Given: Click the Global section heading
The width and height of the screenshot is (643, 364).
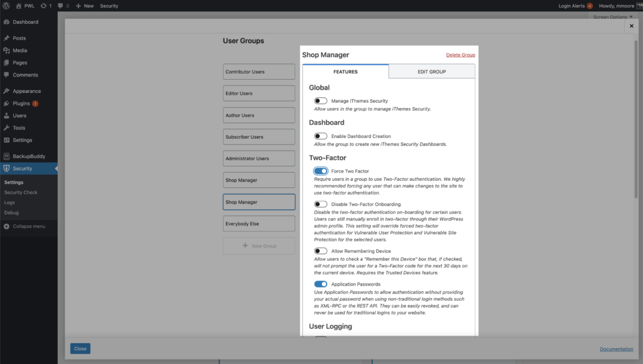Looking at the screenshot, I should (x=320, y=88).
